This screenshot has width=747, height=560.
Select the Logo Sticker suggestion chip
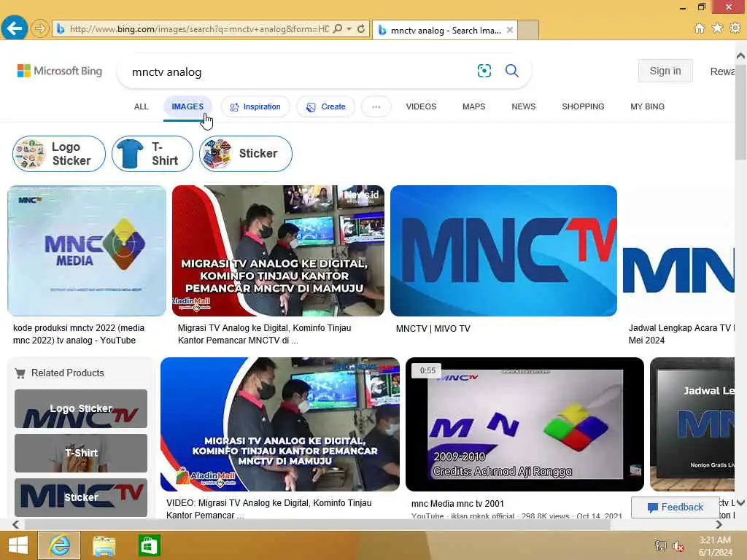59,154
